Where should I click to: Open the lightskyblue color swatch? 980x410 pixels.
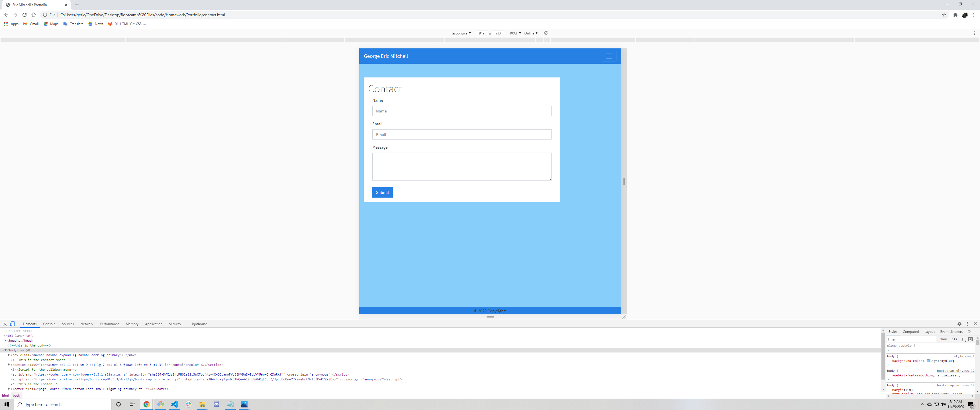point(928,360)
